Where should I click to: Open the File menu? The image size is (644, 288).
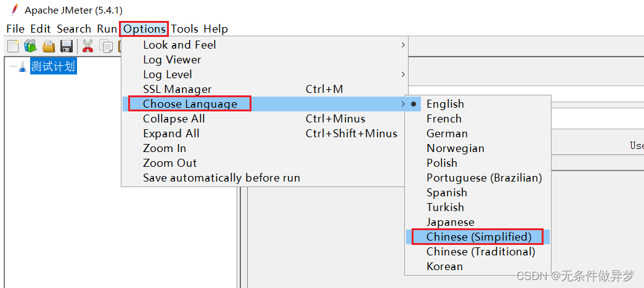point(15,29)
